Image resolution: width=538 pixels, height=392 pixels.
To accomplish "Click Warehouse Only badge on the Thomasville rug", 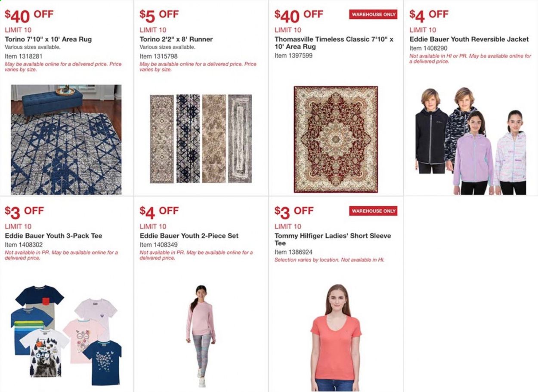I will click(373, 14).
